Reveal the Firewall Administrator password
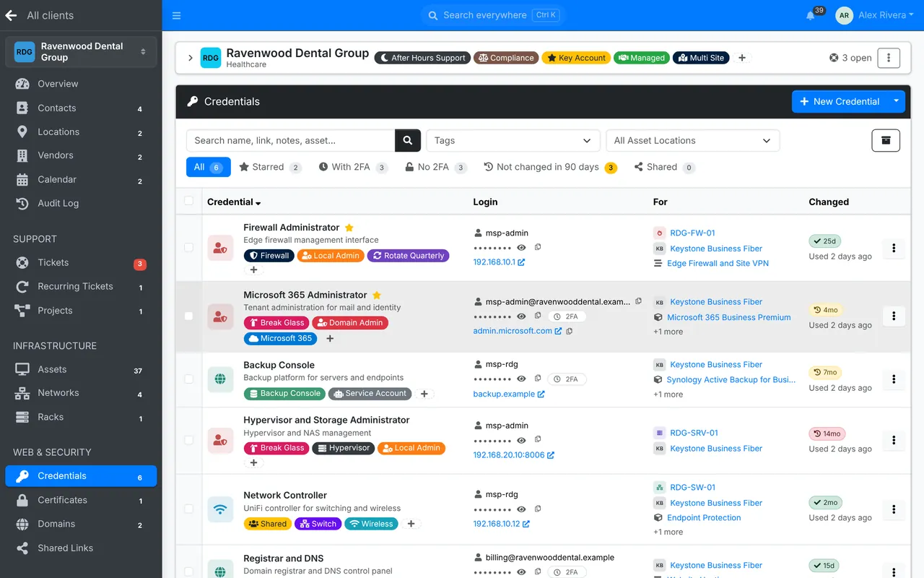 521,248
